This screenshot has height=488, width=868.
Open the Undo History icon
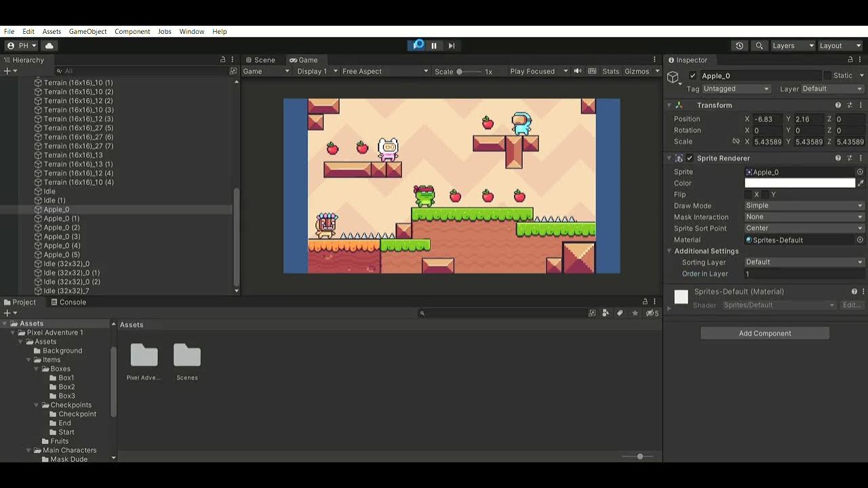point(739,45)
